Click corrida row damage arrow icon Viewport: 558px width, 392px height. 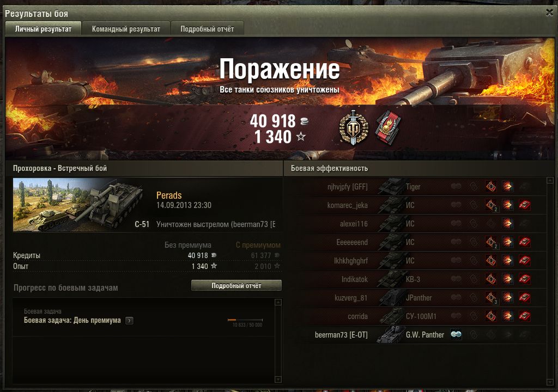pyautogui.click(x=508, y=316)
